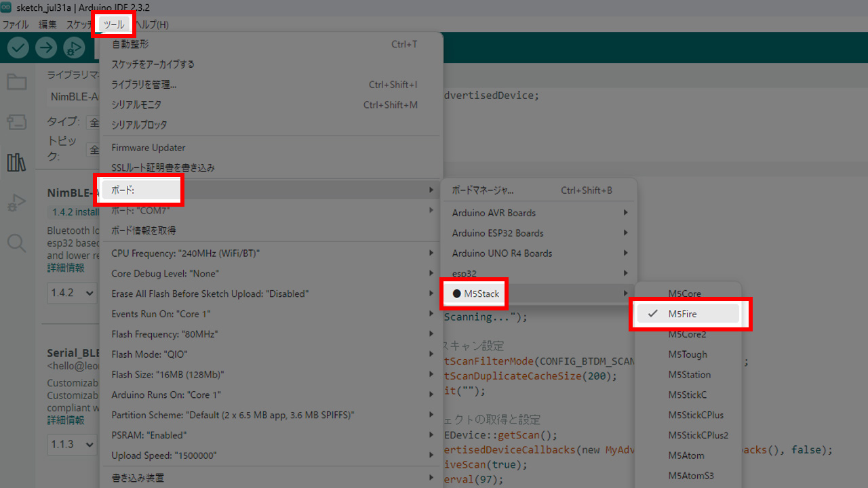Click the Start Debugging toolbar icon
Image resolution: width=868 pixels, height=488 pixels.
click(x=74, y=47)
